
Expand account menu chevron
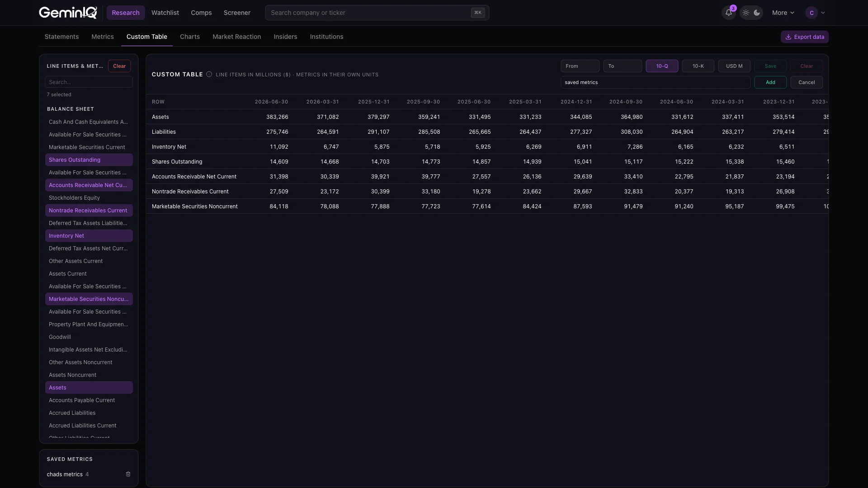[823, 13]
